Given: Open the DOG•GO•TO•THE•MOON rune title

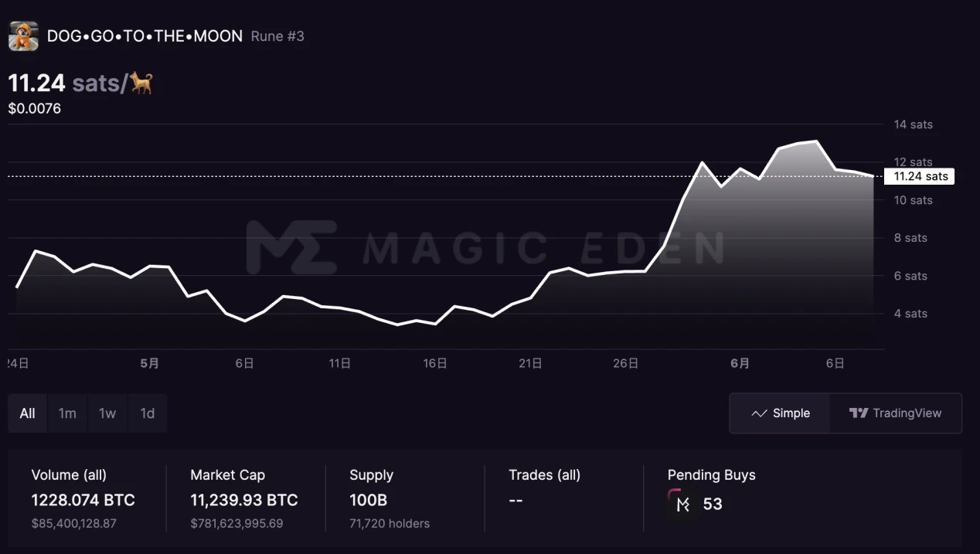Looking at the screenshot, I should (x=145, y=36).
